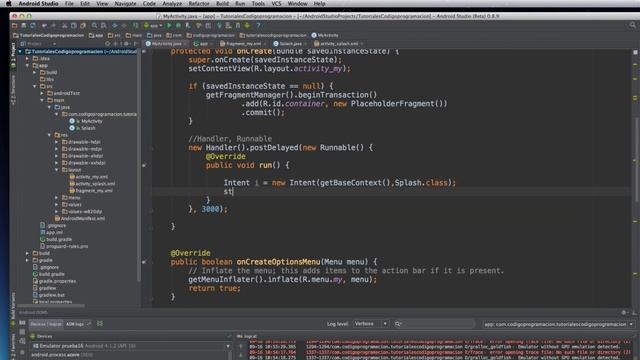Click the Redo arrow in toolbar

click(53, 25)
